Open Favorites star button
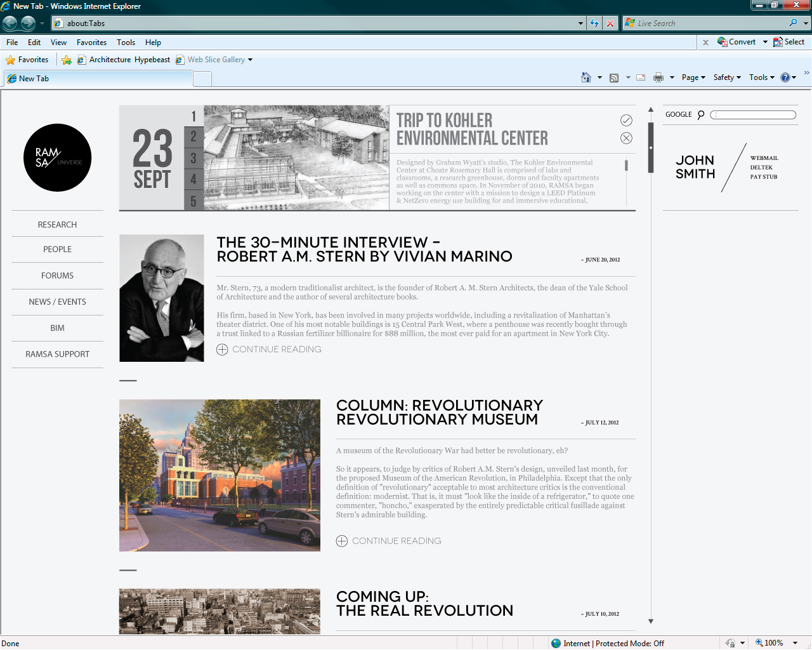Image resolution: width=812 pixels, height=650 pixels. click(x=27, y=60)
